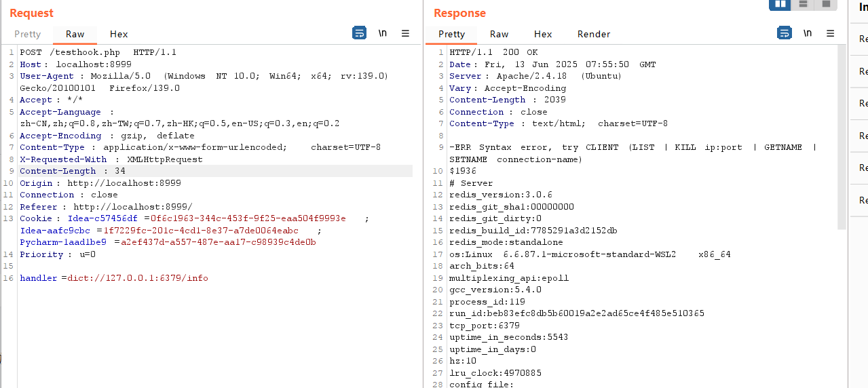Open the Response editor hamburger menu
Image resolution: width=868 pixels, height=388 pixels.
(830, 33)
